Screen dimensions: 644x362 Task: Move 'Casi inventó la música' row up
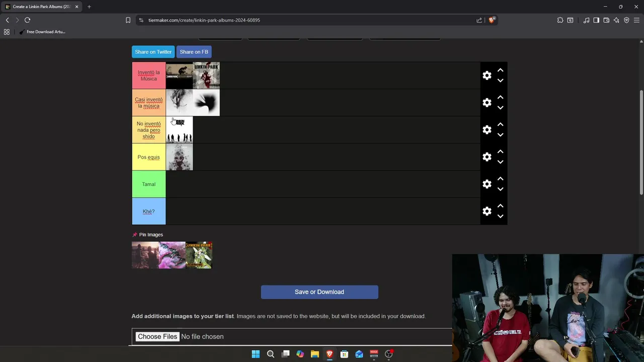500,98
